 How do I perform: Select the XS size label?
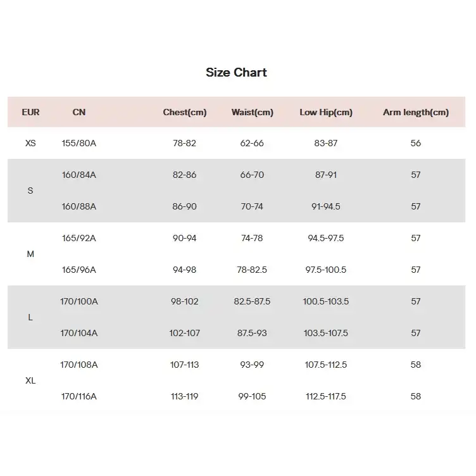coord(30,143)
